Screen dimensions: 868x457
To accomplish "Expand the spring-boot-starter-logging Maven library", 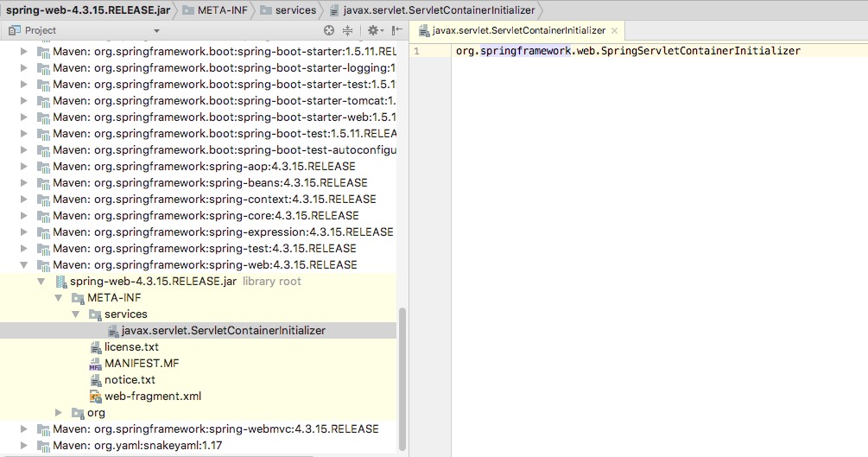I will [24, 67].
